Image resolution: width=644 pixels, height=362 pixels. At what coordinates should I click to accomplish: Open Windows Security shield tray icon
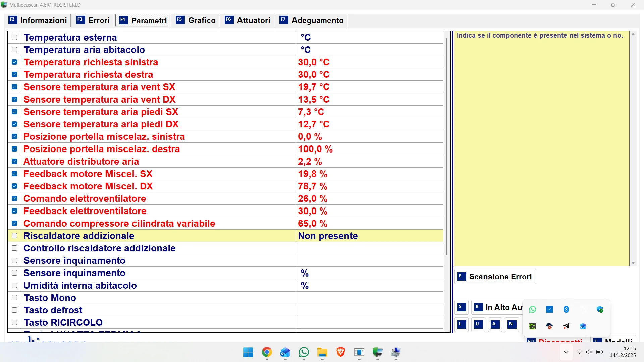pyautogui.click(x=600, y=309)
